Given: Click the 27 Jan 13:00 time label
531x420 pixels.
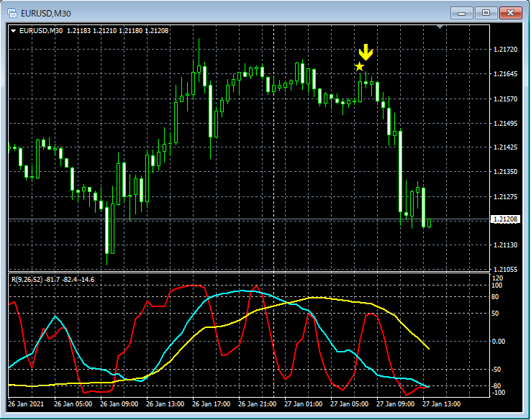Looking at the screenshot, I should 441,404.
